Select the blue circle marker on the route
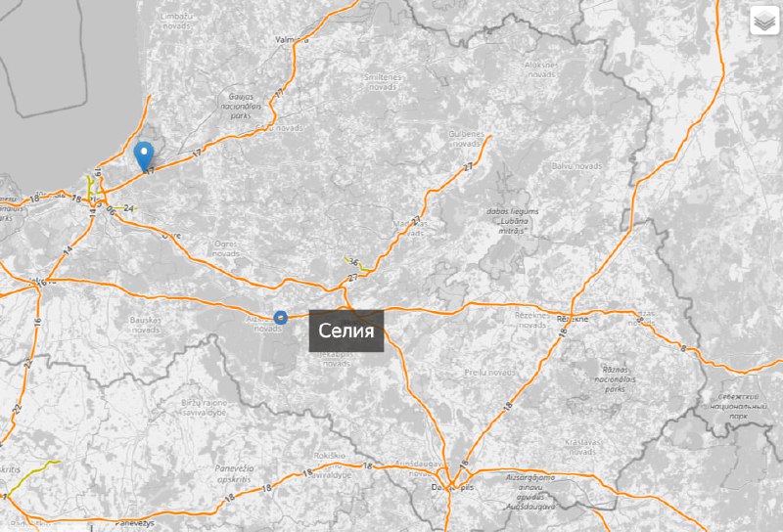Viewport: 783px width, 532px height. pos(281,318)
